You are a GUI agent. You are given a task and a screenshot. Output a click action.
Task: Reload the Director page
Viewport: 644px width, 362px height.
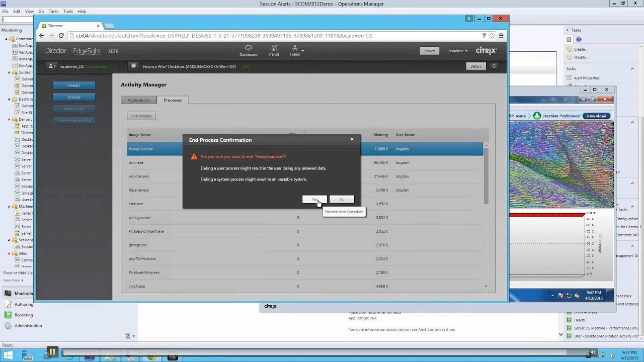point(61,36)
